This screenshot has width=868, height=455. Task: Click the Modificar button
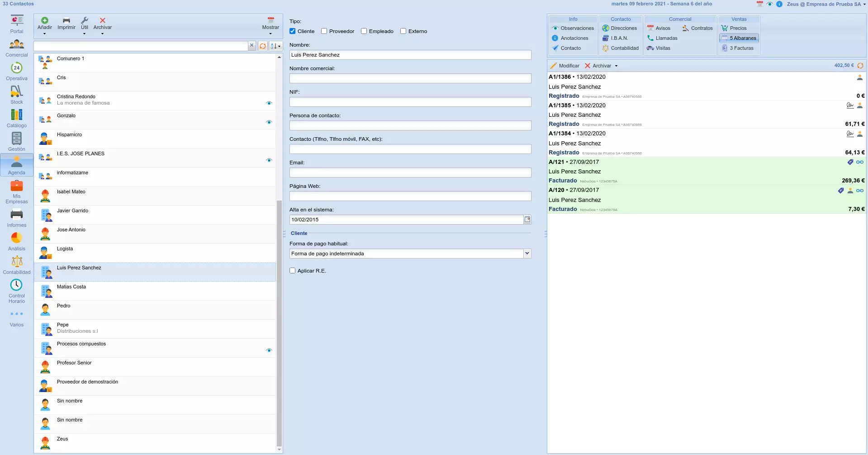[x=565, y=66]
